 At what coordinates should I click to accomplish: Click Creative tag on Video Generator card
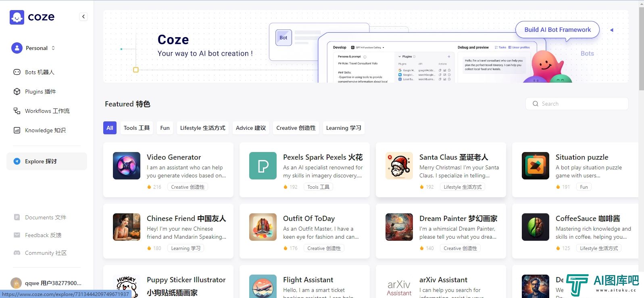(x=188, y=187)
